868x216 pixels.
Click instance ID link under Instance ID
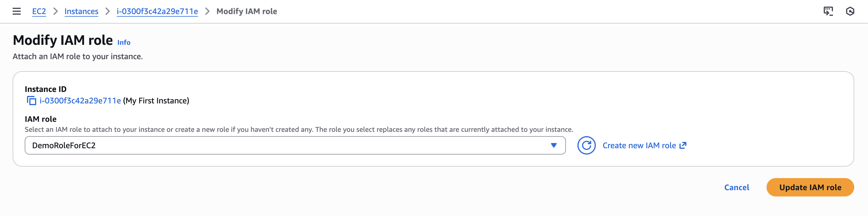80,101
